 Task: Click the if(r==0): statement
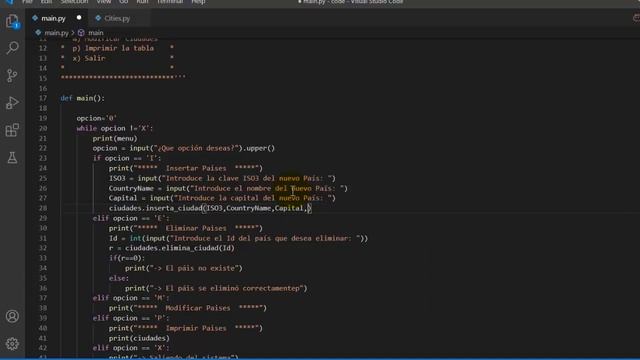coord(127,258)
